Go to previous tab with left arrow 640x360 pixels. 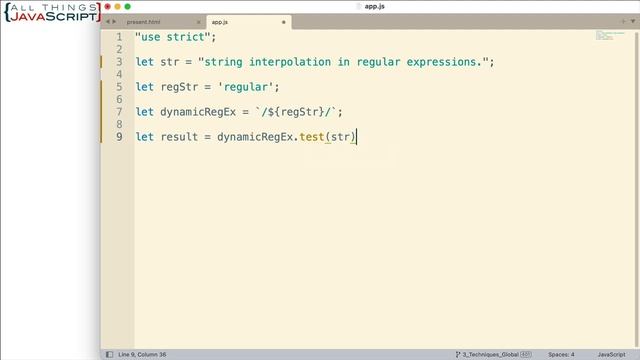click(108, 22)
